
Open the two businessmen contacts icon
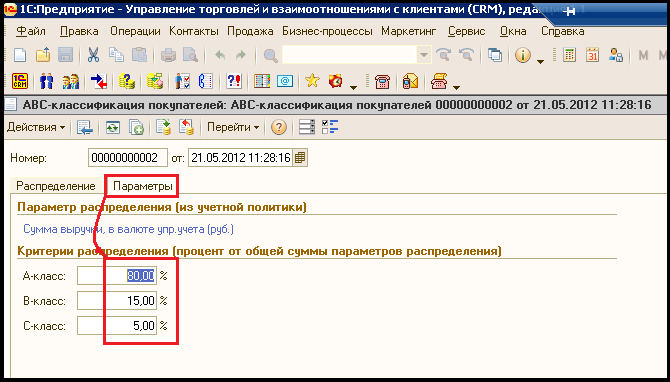(x=71, y=81)
